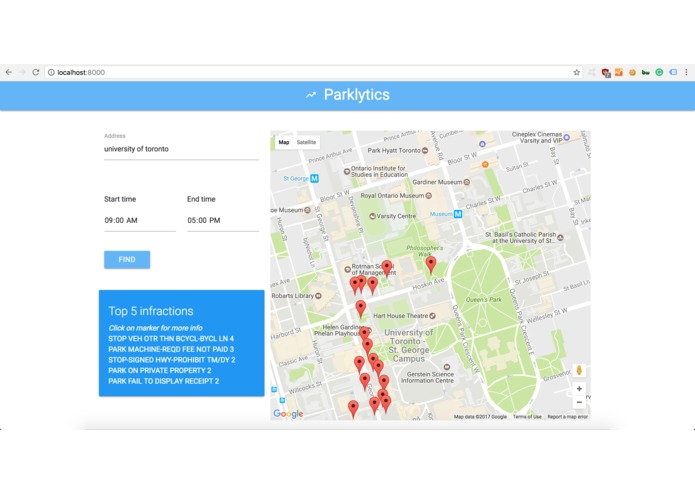
Task: Open map Terms of Use link
Action: (x=527, y=416)
